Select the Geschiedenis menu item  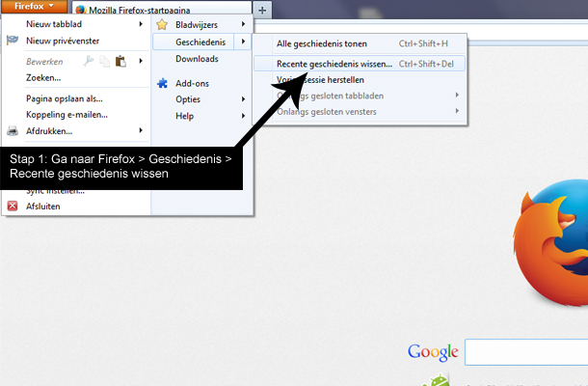point(200,42)
